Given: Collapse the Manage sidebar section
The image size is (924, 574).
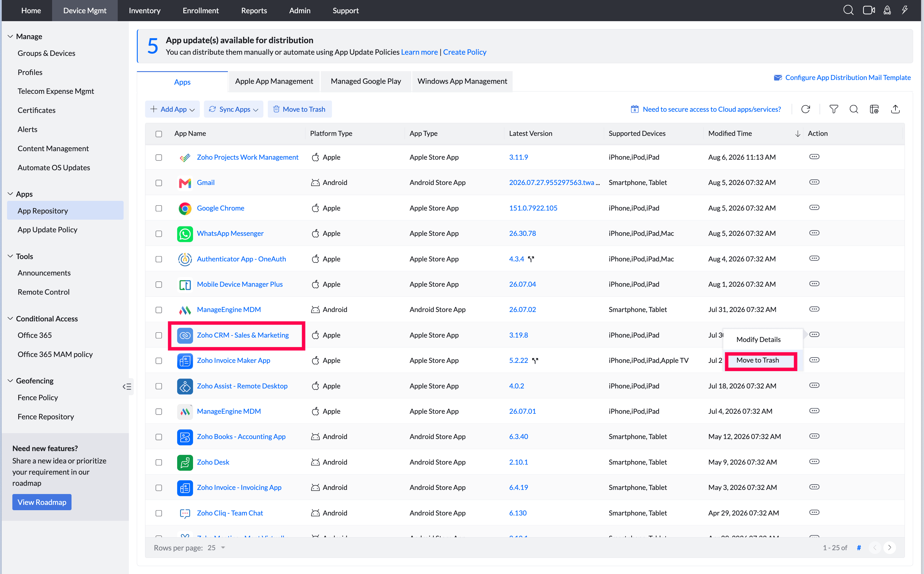Looking at the screenshot, I should click(x=10, y=36).
